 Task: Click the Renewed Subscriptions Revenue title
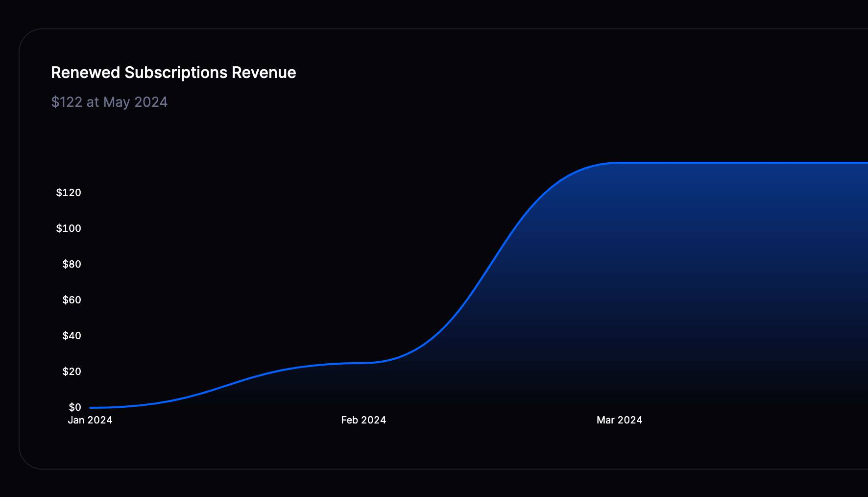coord(173,72)
